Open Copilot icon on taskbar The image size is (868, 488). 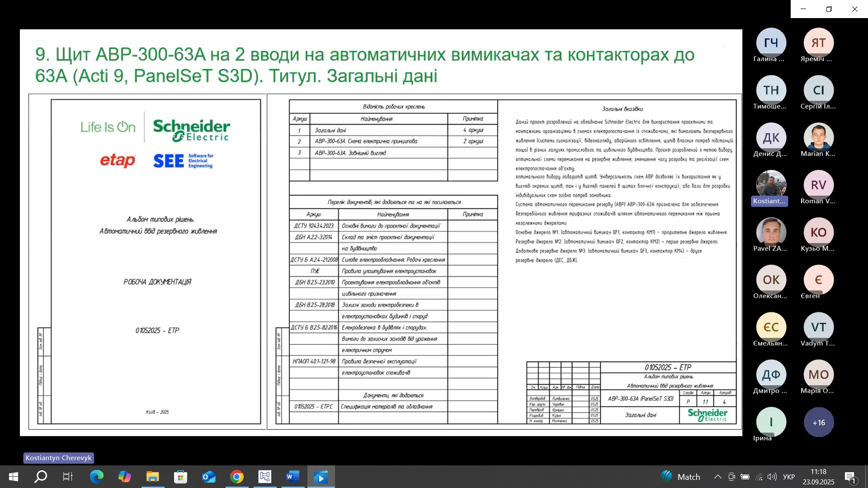[x=124, y=477]
